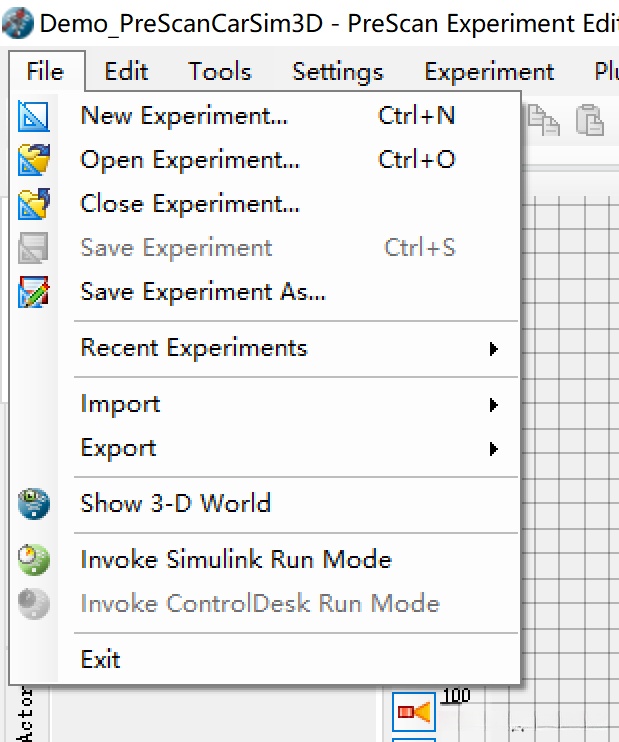Click the Show 3-D World globe icon

coord(34,503)
